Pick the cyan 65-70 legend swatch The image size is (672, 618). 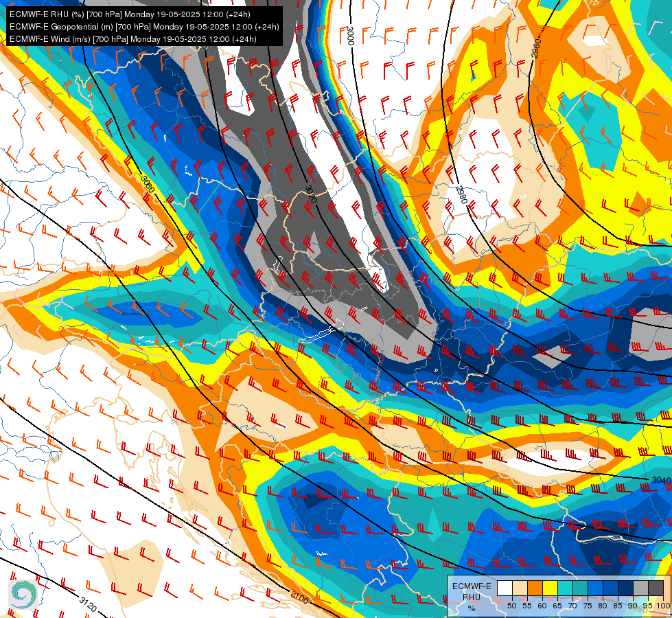pyautogui.click(x=566, y=588)
